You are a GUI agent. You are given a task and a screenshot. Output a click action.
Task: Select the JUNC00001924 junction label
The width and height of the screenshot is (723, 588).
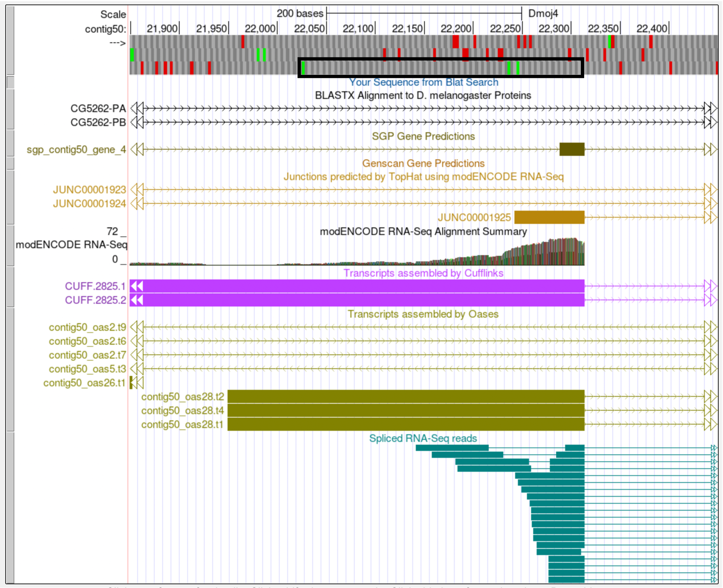coord(89,203)
